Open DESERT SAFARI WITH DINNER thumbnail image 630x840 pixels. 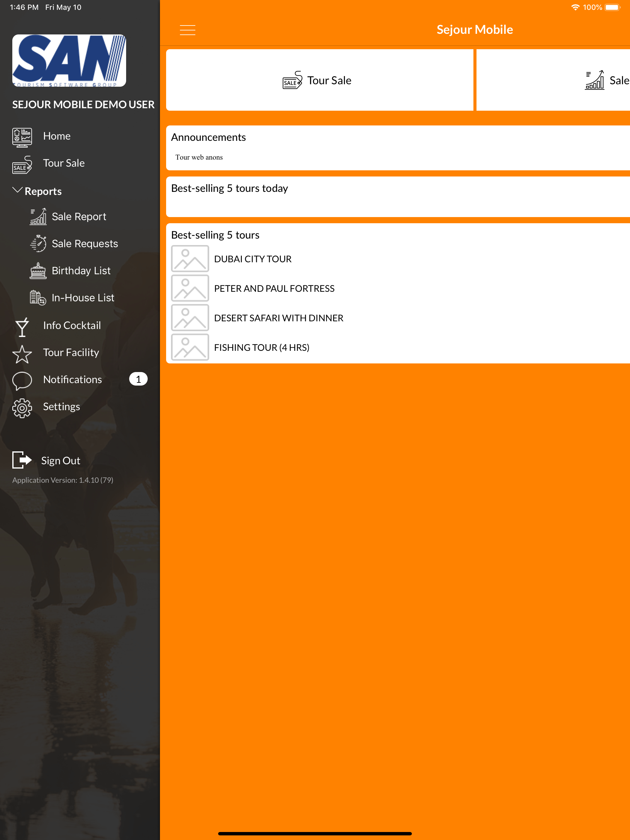click(x=190, y=318)
